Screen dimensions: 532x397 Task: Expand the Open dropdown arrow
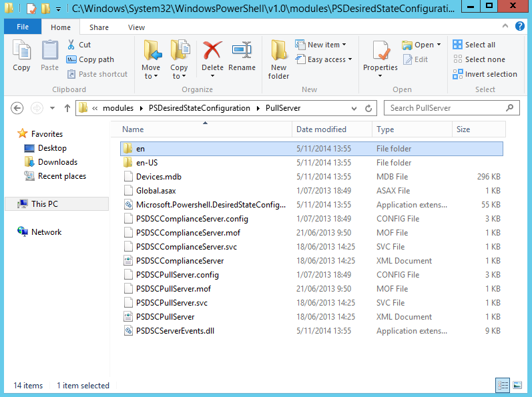439,45
